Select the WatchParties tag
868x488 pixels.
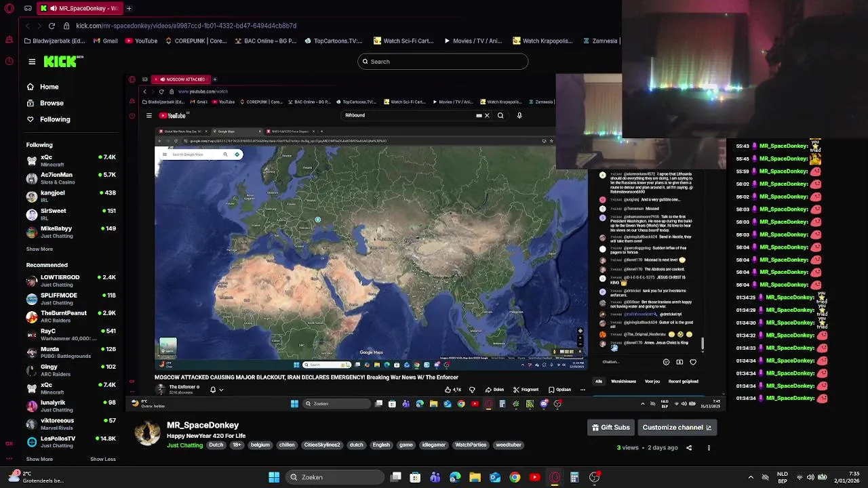(471, 445)
